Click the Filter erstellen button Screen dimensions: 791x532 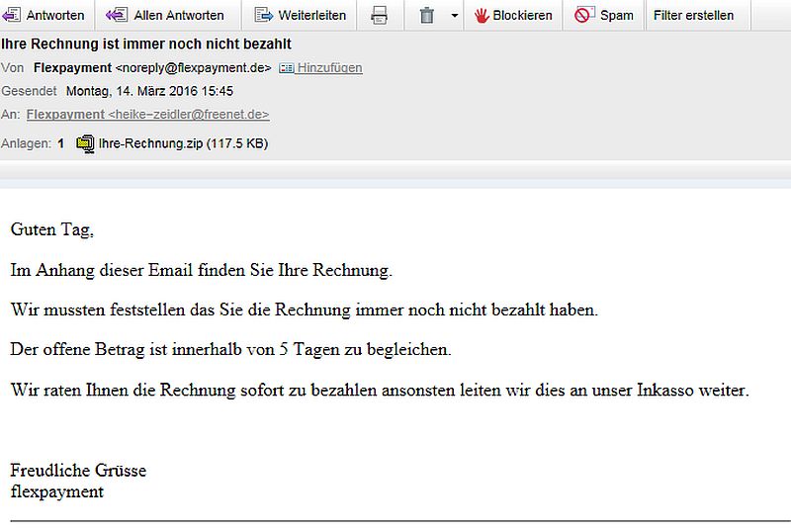tap(693, 15)
